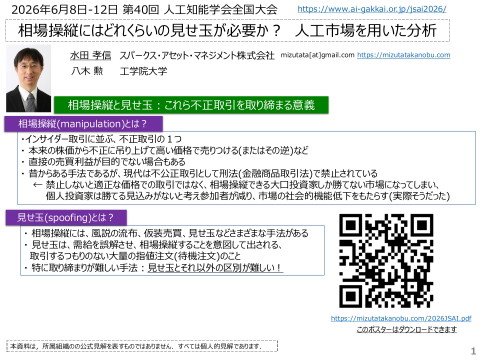
Task: Click author name 八木 勲
Action: 87,71
